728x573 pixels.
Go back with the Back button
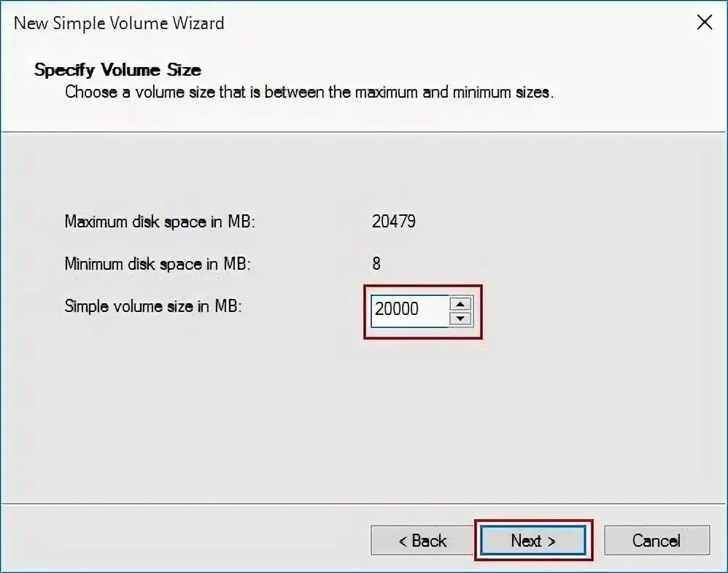click(x=422, y=540)
